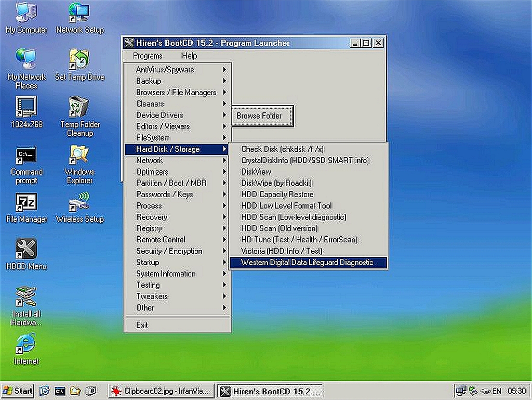Select the Windows Explorer desktop icon
This screenshot has height=400, width=532.
pyautogui.click(x=79, y=165)
